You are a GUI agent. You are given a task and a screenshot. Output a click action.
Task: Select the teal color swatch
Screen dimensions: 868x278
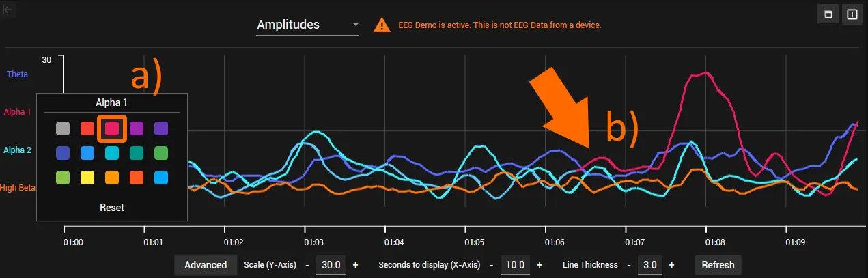136,152
